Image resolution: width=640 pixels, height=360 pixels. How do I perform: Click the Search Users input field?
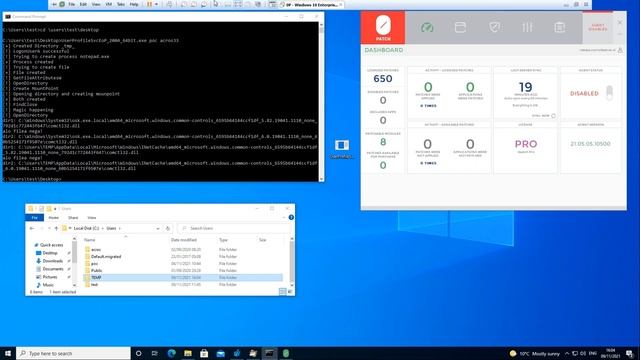pos(233,228)
